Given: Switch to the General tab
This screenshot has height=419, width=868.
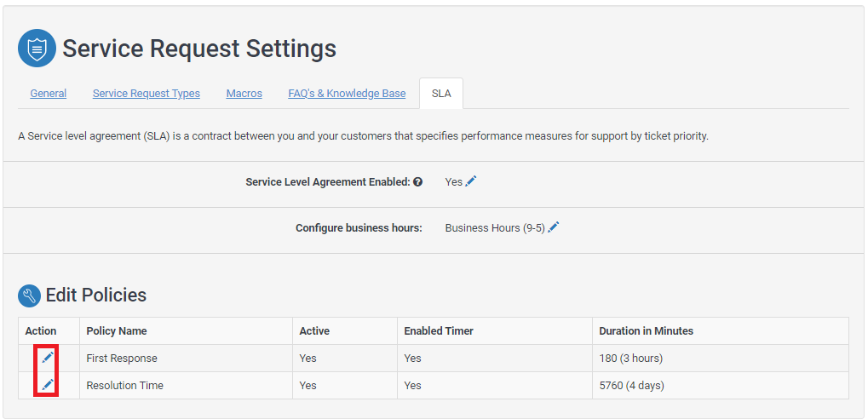Looking at the screenshot, I should pyautogui.click(x=49, y=94).
